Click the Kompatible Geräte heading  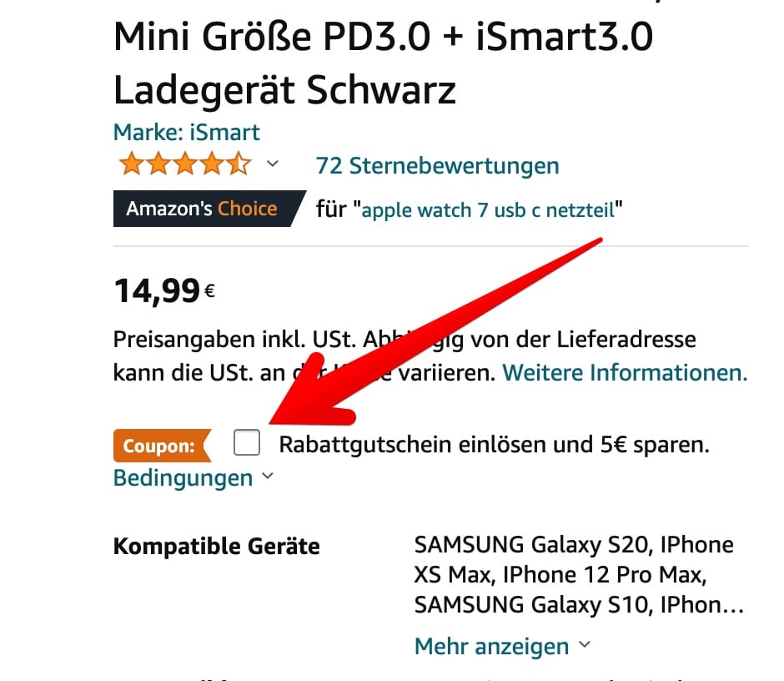coord(217,546)
